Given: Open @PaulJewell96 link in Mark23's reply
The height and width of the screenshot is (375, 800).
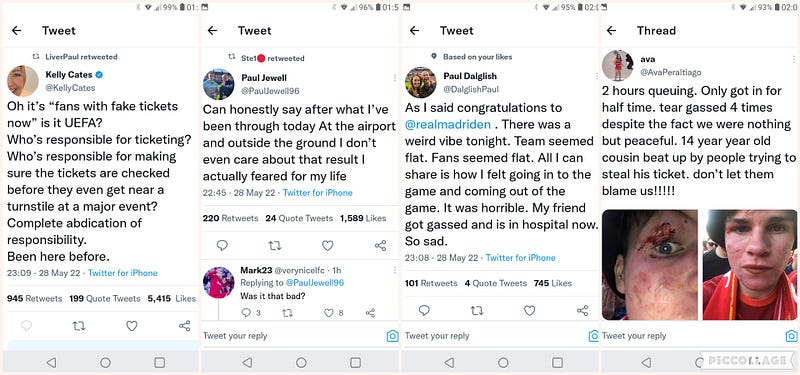Looking at the screenshot, I should [314, 283].
